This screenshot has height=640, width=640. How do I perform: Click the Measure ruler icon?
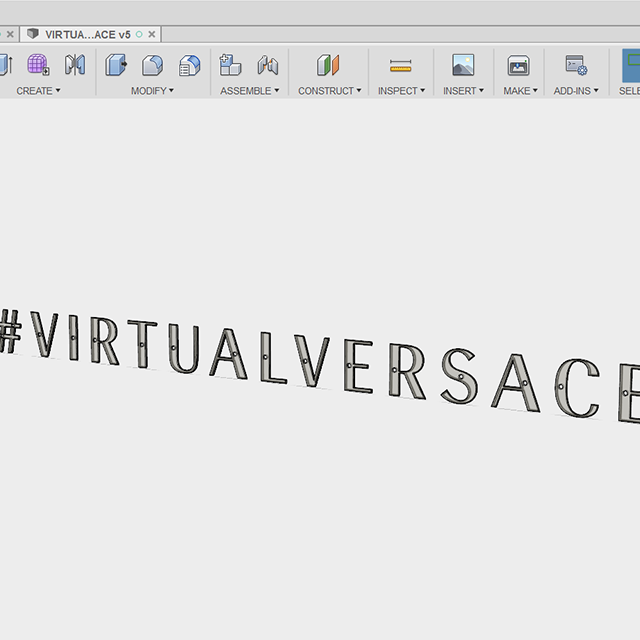pos(400,66)
